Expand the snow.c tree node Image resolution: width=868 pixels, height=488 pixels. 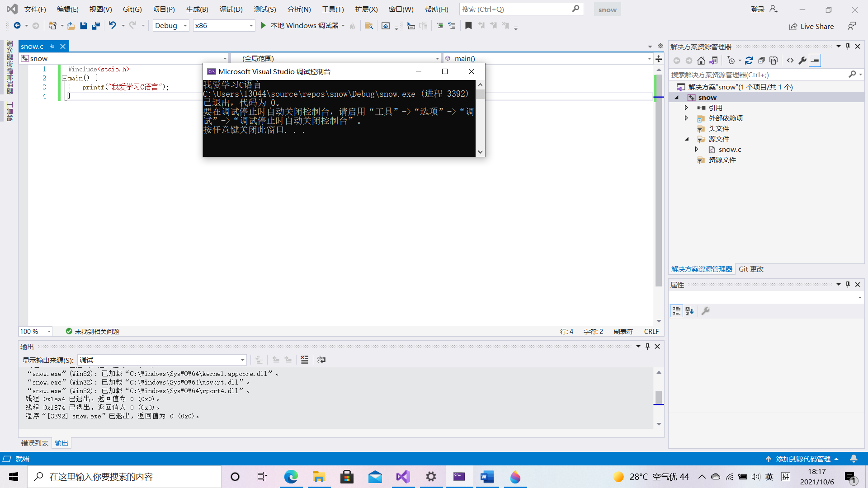(x=697, y=149)
